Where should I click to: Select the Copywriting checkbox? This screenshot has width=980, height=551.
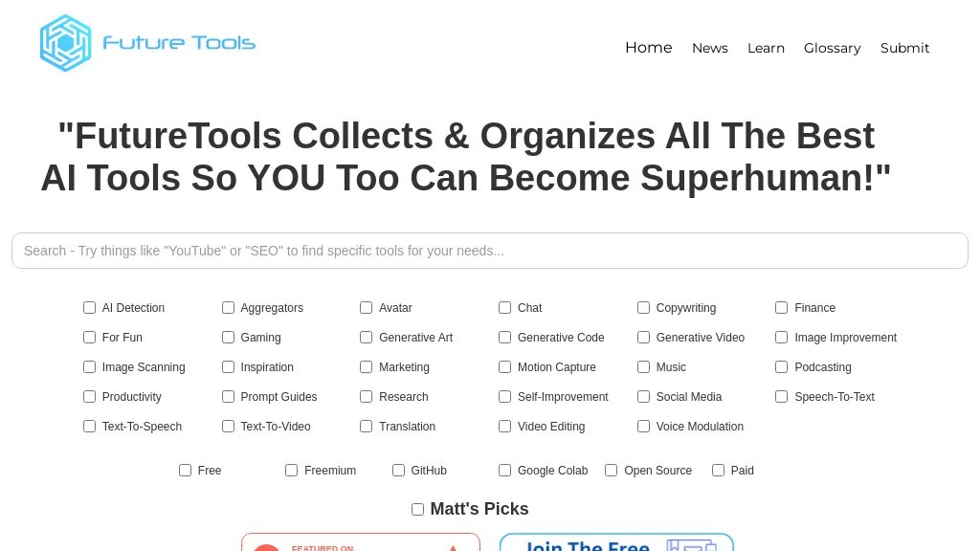(644, 308)
